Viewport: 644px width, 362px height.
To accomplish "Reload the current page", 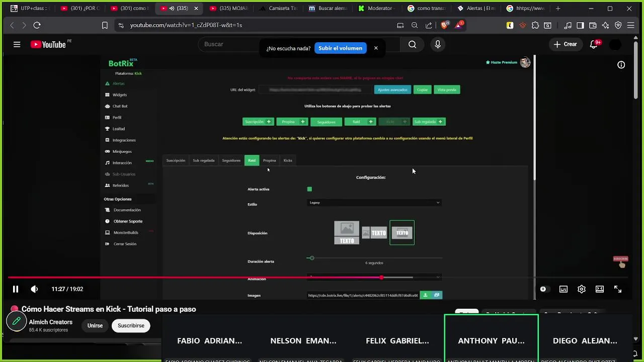I will 37,25.
